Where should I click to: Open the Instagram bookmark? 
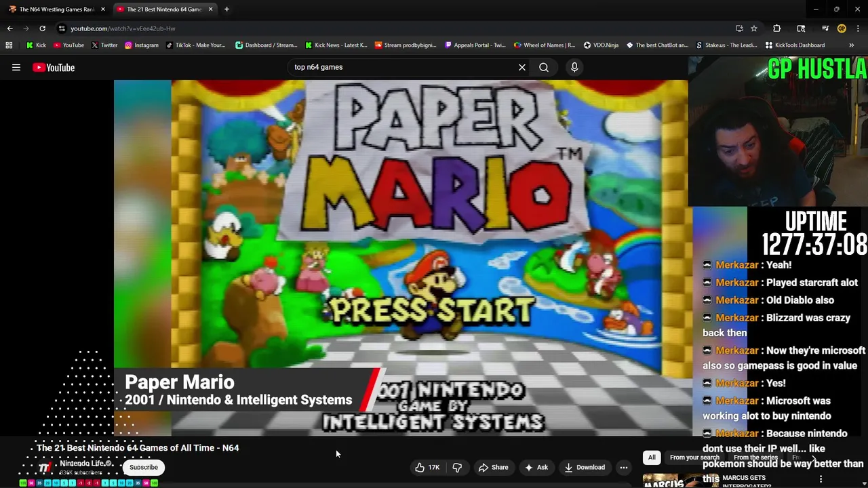(x=142, y=45)
